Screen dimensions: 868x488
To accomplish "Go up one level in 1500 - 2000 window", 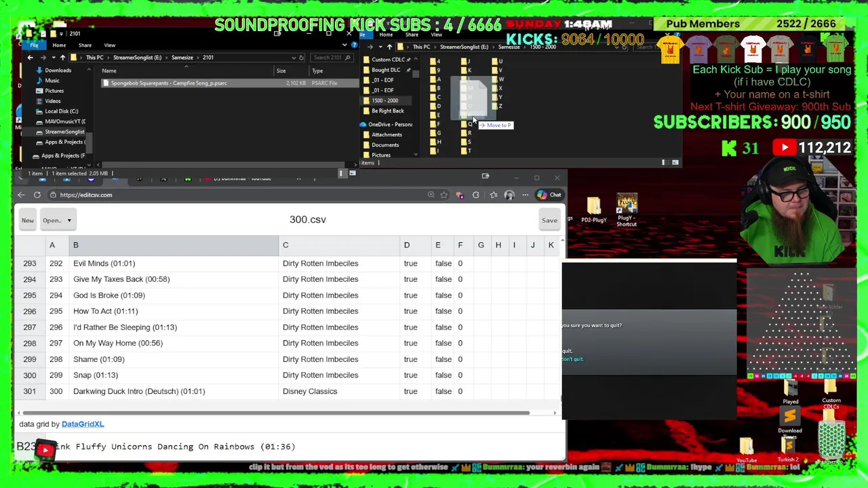I will pyautogui.click(x=389, y=47).
